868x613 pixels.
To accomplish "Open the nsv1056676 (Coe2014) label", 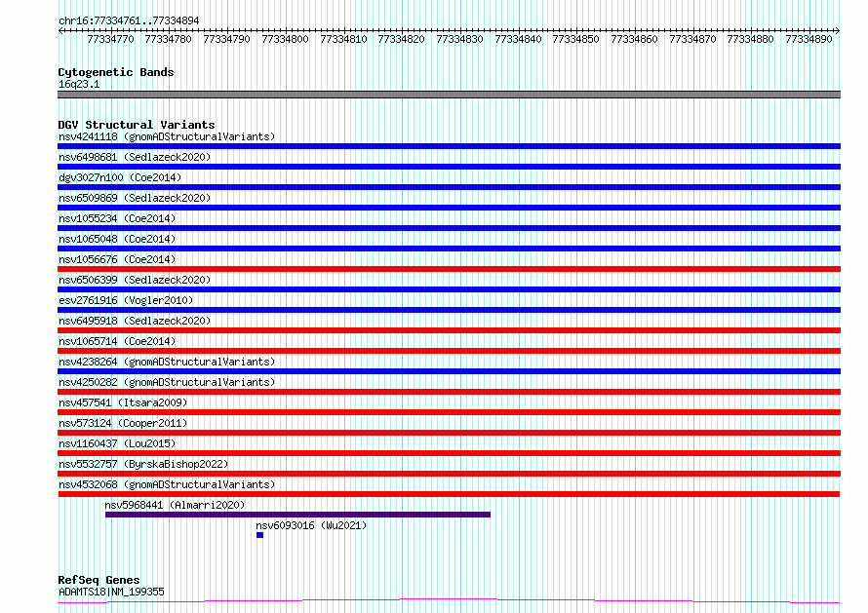I will pyautogui.click(x=117, y=259).
